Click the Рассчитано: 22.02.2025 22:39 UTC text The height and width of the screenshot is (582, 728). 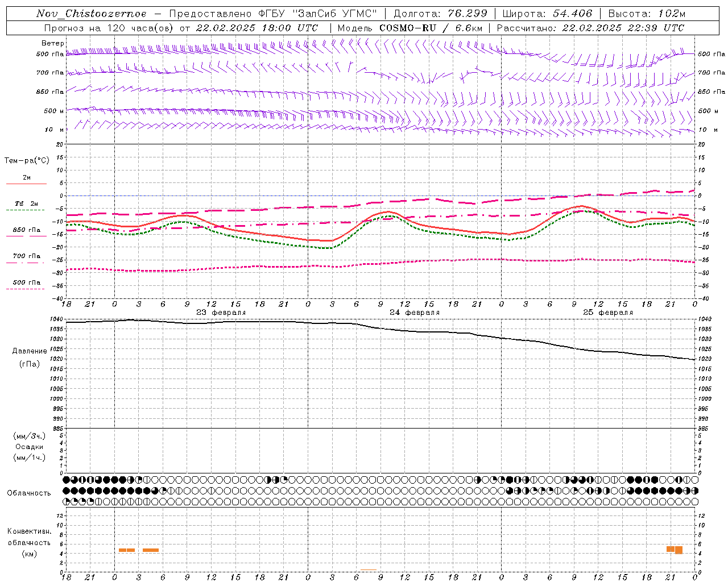pos(590,28)
